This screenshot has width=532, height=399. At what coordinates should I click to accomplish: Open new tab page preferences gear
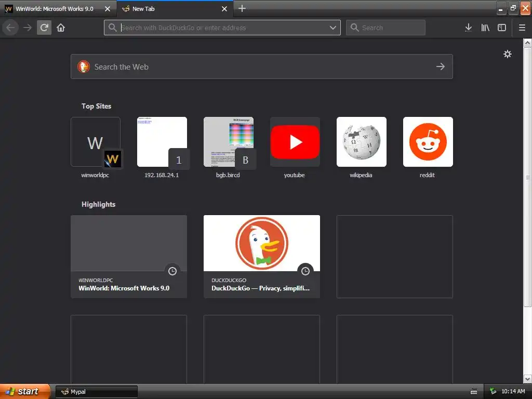coord(507,54)
